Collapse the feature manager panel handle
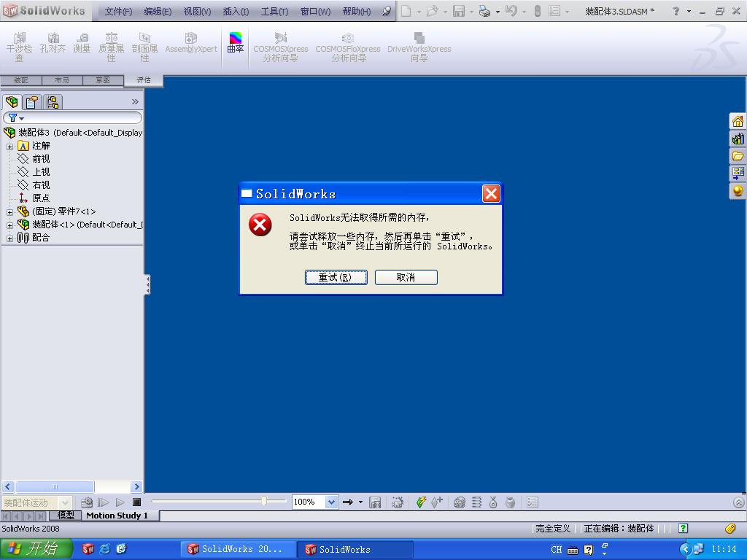 (x=147, y=285)
